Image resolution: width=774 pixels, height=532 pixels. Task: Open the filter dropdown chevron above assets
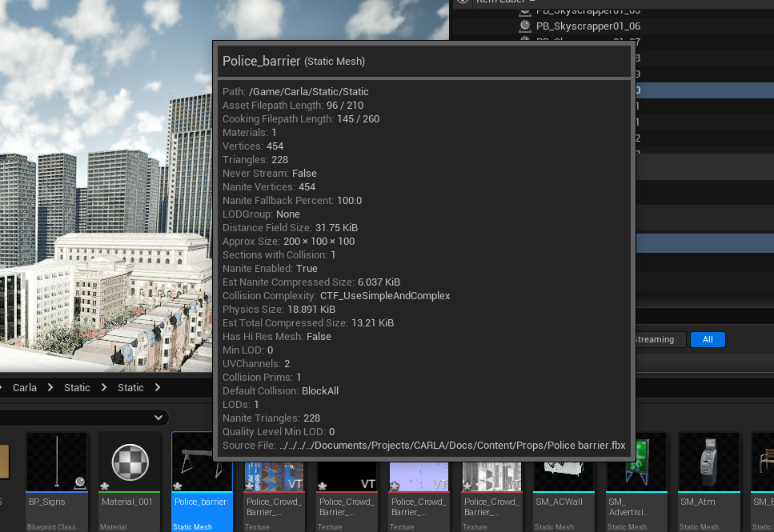[x=158, y=418]
